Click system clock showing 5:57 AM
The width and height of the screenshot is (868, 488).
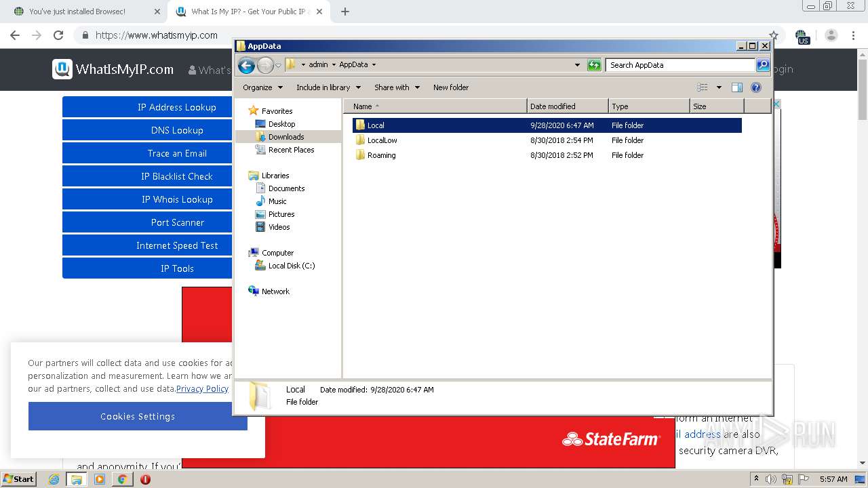tap(833, 479)
